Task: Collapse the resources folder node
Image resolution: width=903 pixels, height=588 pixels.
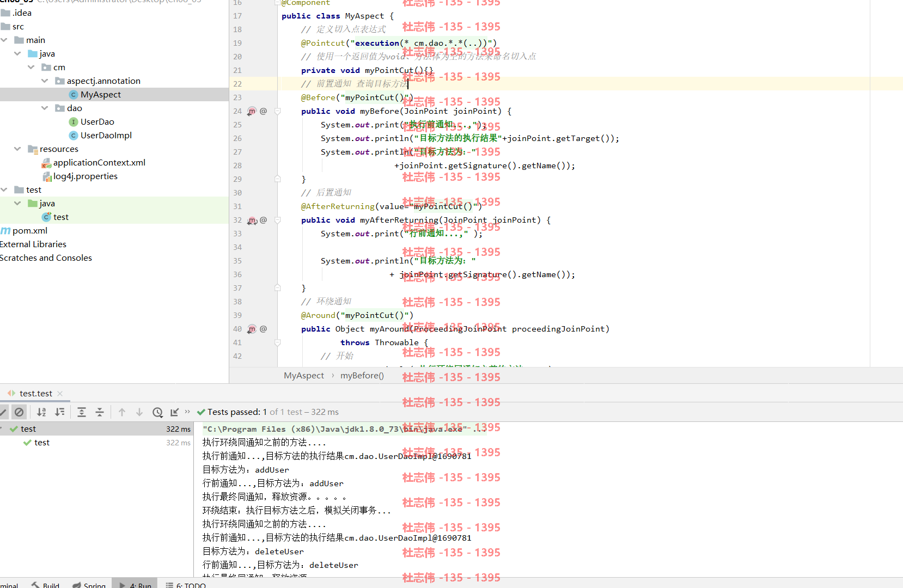Action: pos(17,149)
